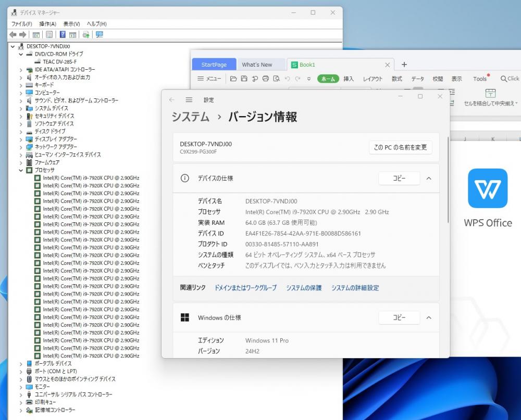
Task: Open the ヘルプ(H) menu in Device Manager
Action: (97, 24)
